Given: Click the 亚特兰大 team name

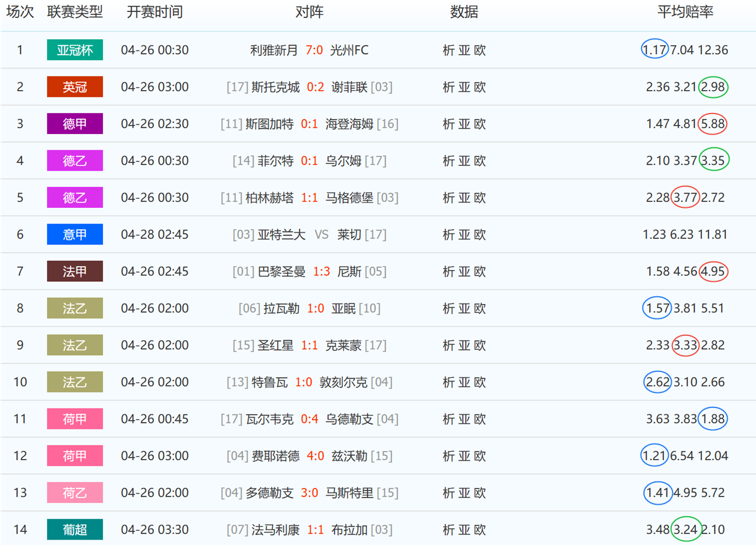Looking at the screenshot, I should coord(281,234).
